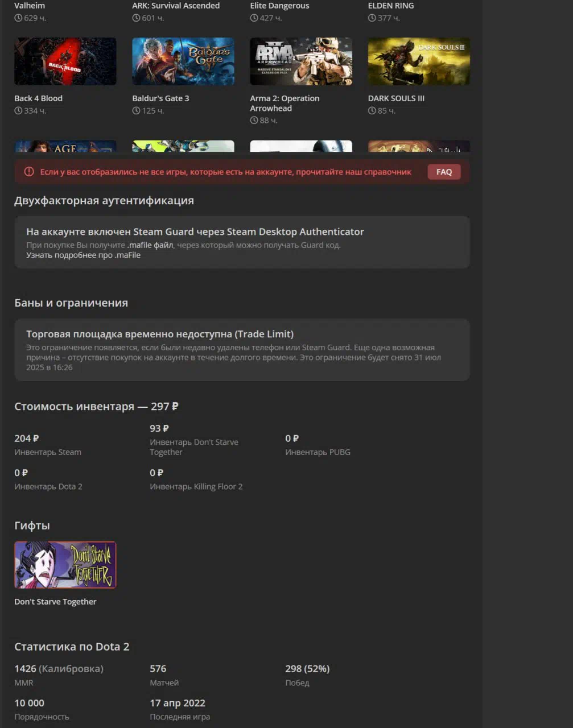Click the clock icon under DARK SOULS III
Viewport: 573px width, 728px height.
point(372,111)
